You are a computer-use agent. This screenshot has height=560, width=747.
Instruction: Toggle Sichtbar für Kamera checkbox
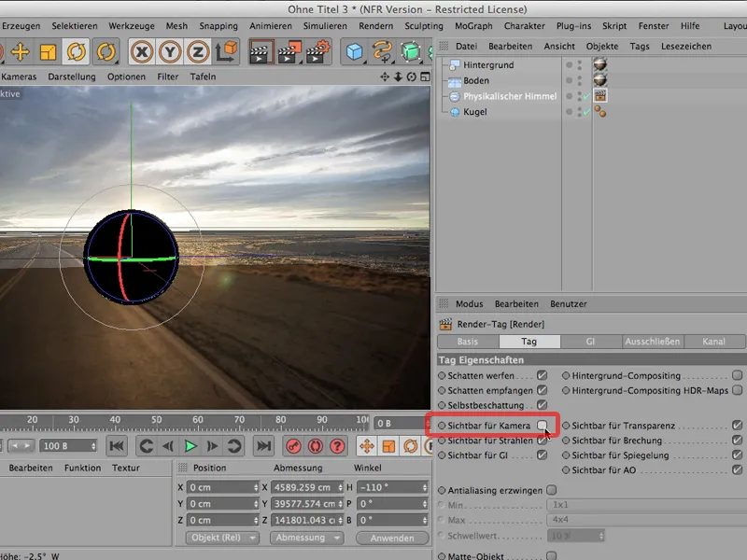tap(543, 426)
